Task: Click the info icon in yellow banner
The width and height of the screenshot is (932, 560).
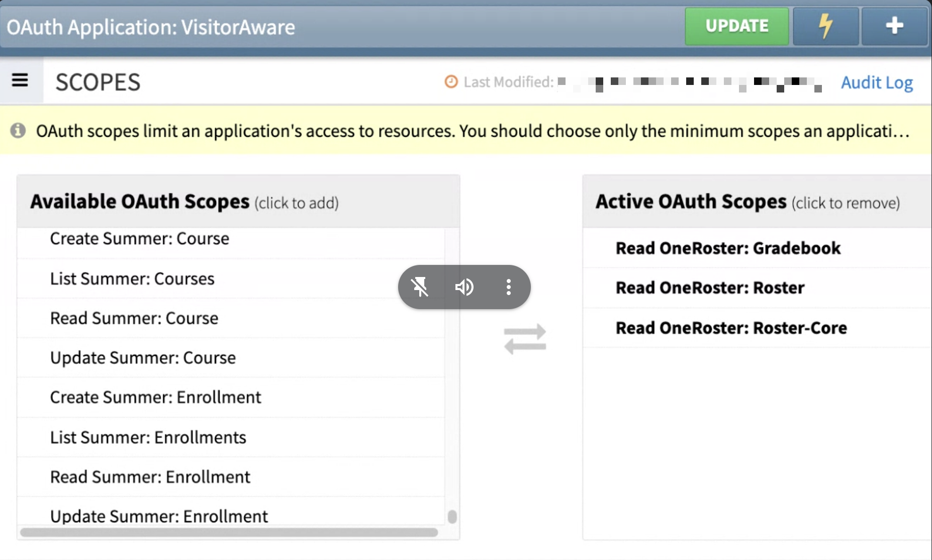Action: tap(18, 131)
